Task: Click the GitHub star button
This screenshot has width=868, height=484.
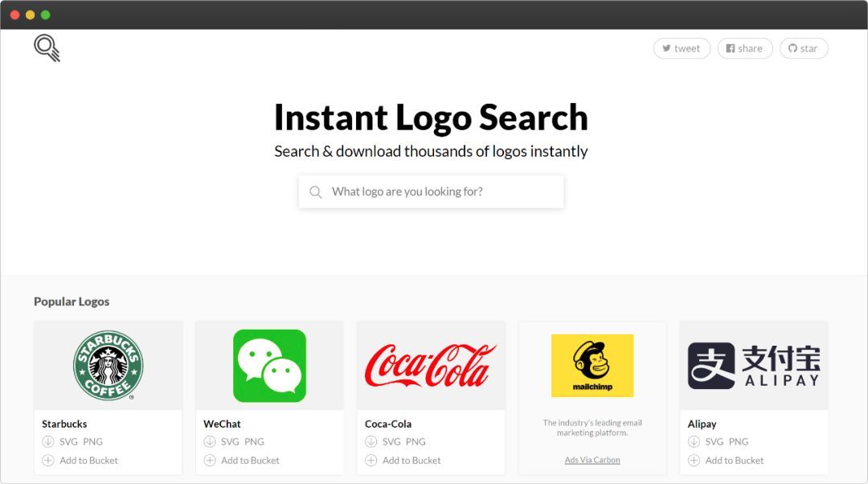Action: (804, 48)
